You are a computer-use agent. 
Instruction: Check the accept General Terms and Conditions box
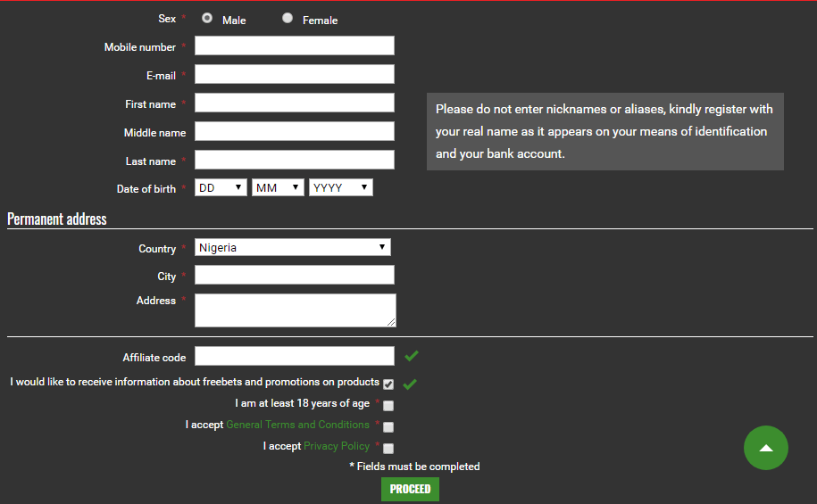388,427
